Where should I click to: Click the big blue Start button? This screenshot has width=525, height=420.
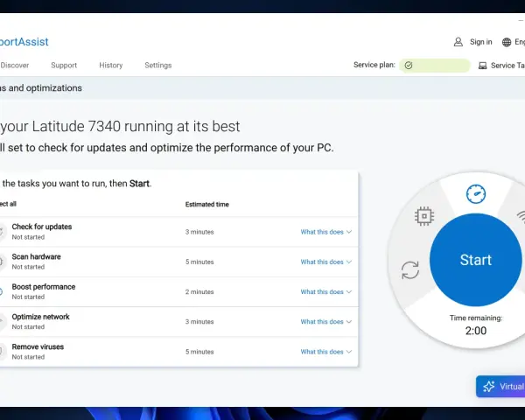(475, 260)
